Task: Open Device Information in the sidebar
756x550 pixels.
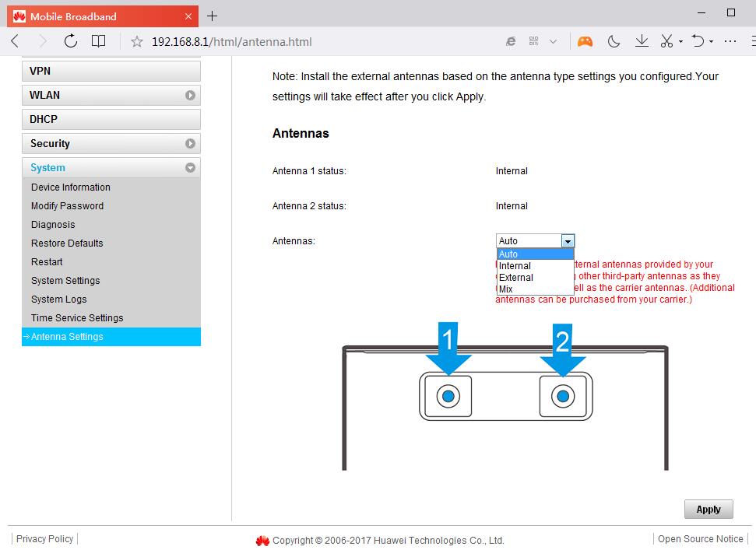Action: (71, 187)
